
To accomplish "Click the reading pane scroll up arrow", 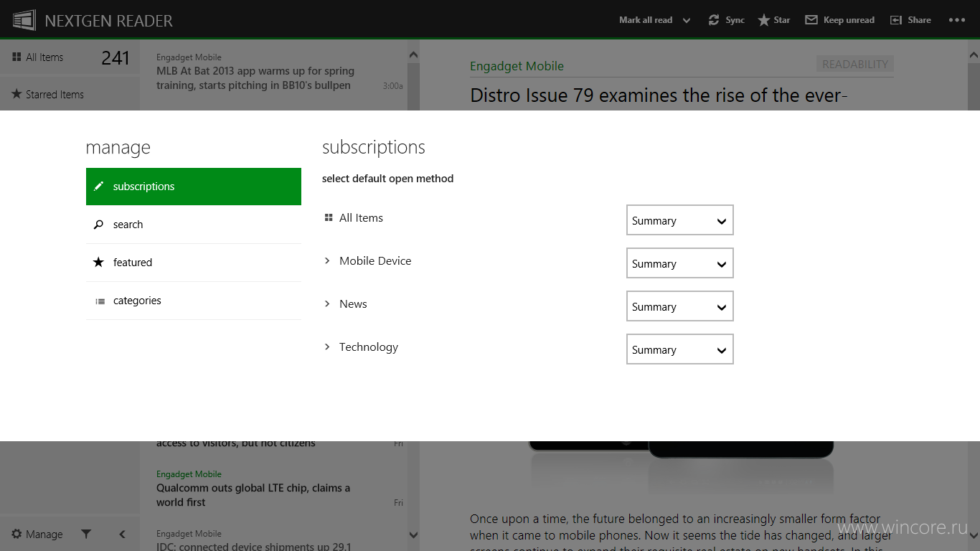I will (x=974, y=55).
